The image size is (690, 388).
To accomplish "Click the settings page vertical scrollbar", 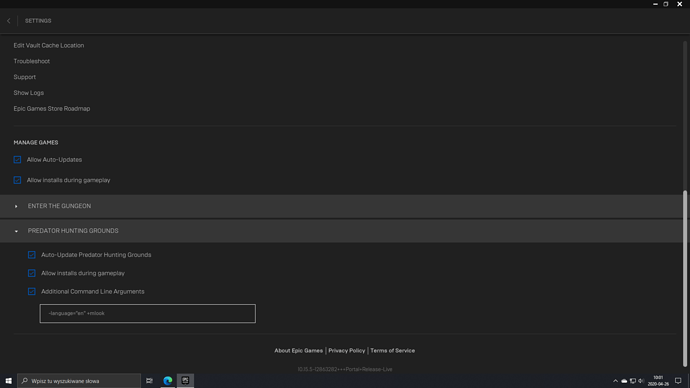I will click(685, 278).
